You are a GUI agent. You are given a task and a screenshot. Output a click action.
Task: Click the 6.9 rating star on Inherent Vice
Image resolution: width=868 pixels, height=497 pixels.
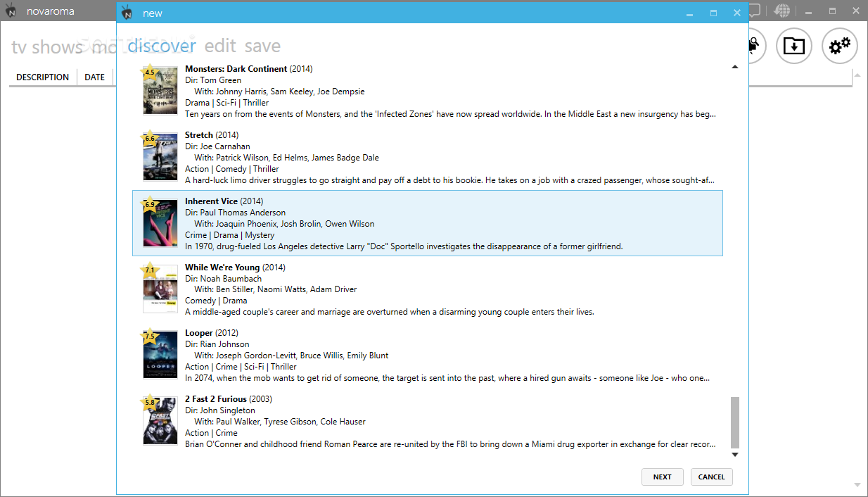pyautogui.click(x=149, y=205)
